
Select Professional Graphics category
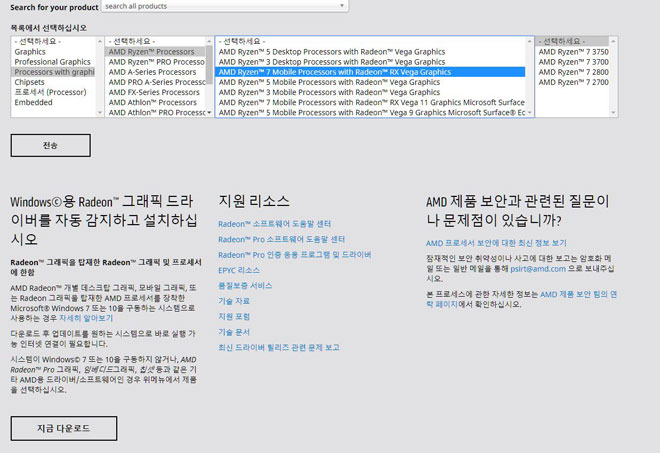(x=53, y=62)
